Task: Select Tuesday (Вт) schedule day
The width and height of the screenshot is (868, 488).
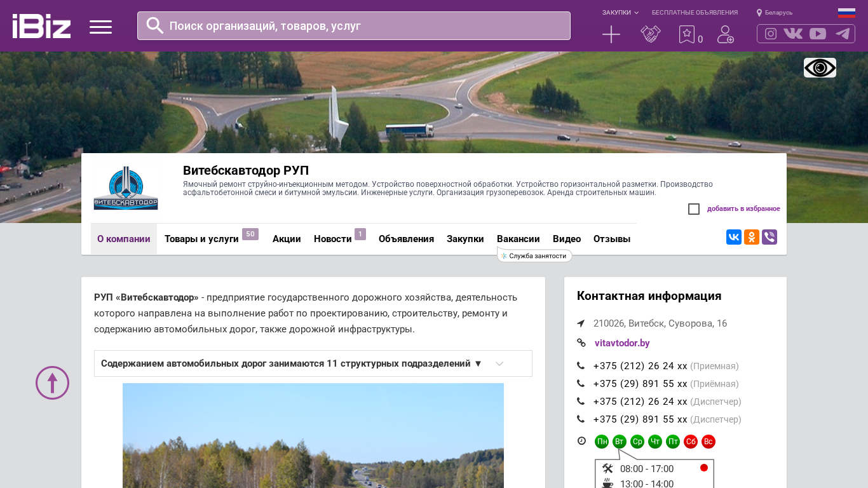Action: (x=620, y=442)
